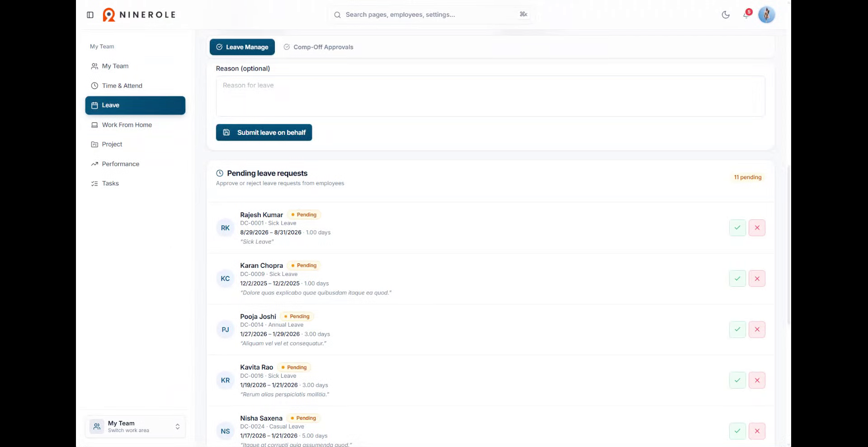Click the Reason for leave textbox
The width and height of the screenshot is (868, 447).
pos(491,96)
